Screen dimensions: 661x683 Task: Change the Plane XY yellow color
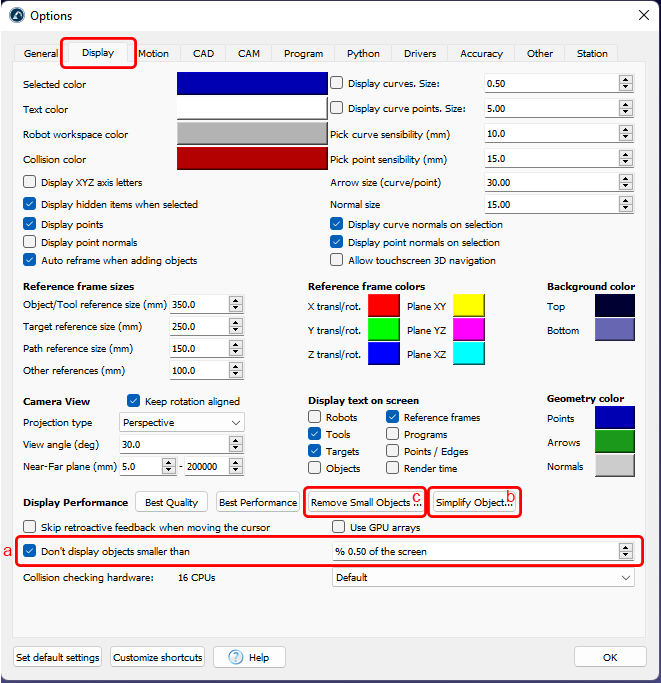click(x=469, y=305)
